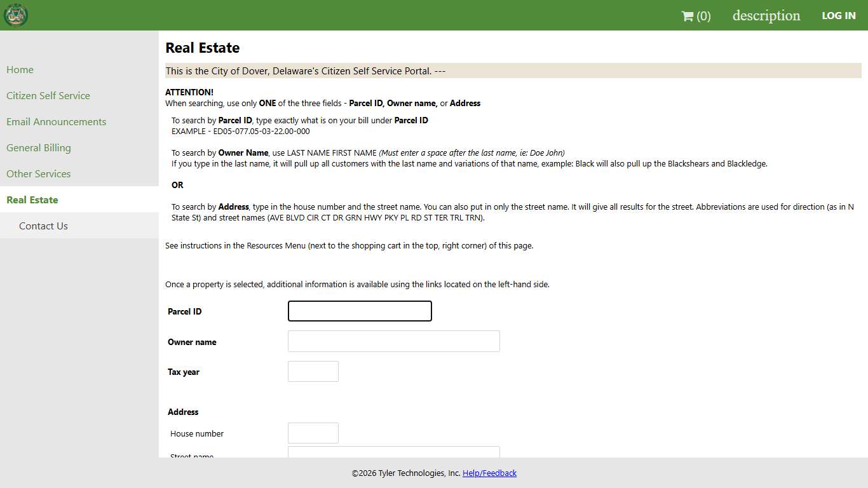The height and width of the screenshot is (488, 868).
Task: Focus the Parcel ID text field
Action: [360, 311]
